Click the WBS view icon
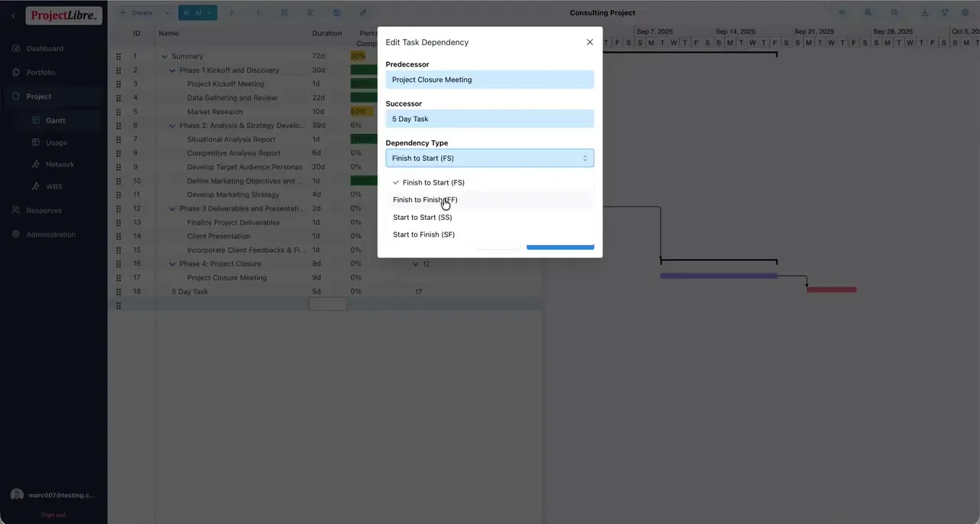980x524 pixels. pos(36,186)
